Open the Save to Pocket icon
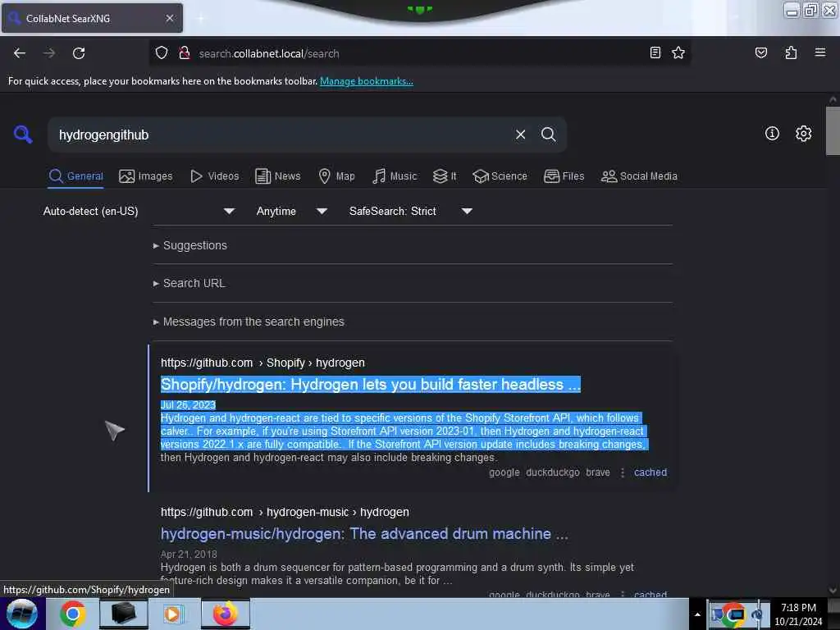This screenshot has height=630, width=840. click(x=760, y=52)
